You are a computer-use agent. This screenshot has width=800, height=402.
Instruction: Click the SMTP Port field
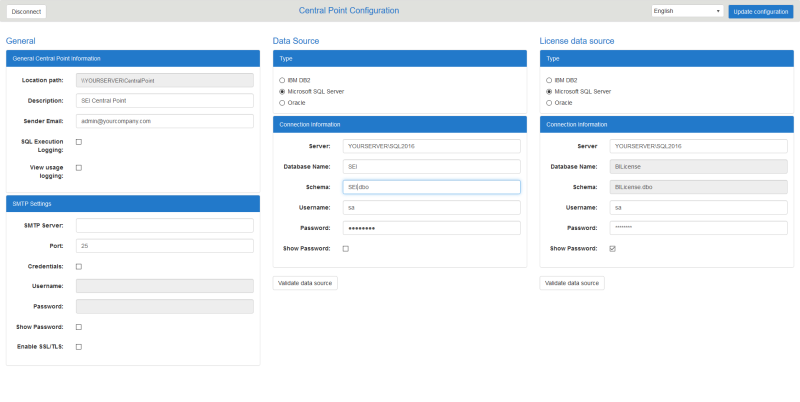pos(164,246)
